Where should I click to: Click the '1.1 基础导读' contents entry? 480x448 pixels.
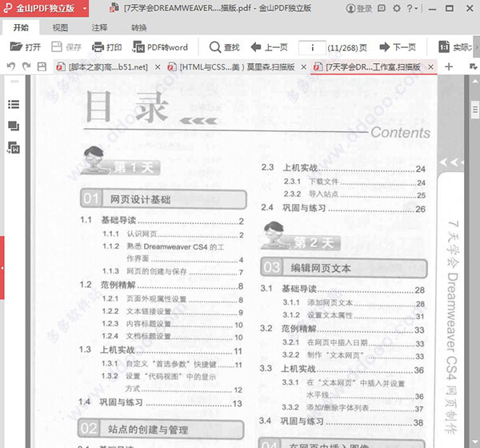click(x=162, y=220)
